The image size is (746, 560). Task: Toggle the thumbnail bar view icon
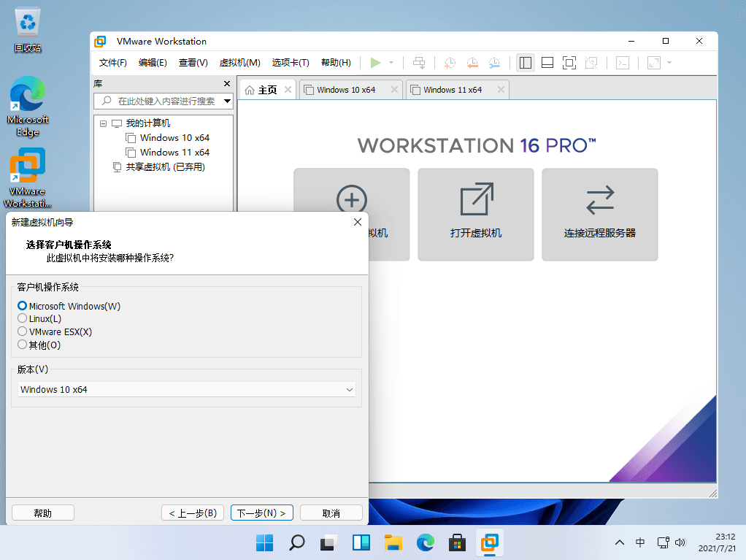[547, 63]
